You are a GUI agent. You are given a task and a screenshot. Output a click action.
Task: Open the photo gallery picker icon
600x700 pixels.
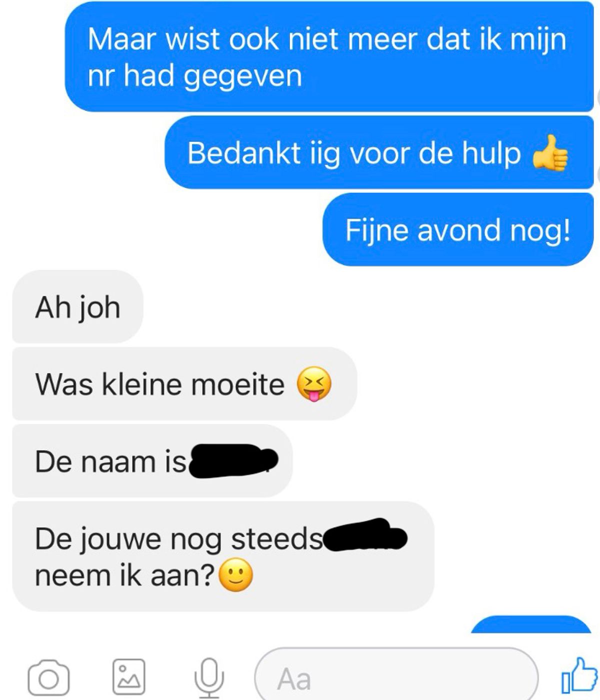(x=129, y=677)
